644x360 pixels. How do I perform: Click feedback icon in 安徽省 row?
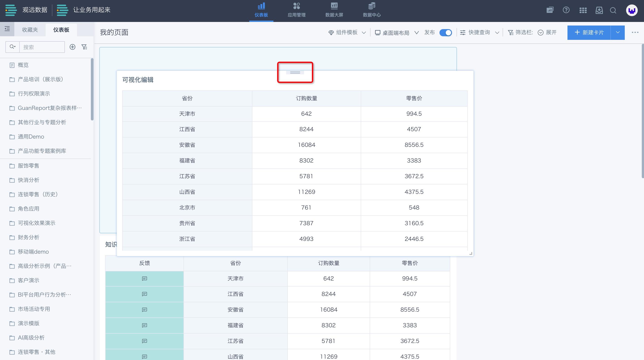145,310
